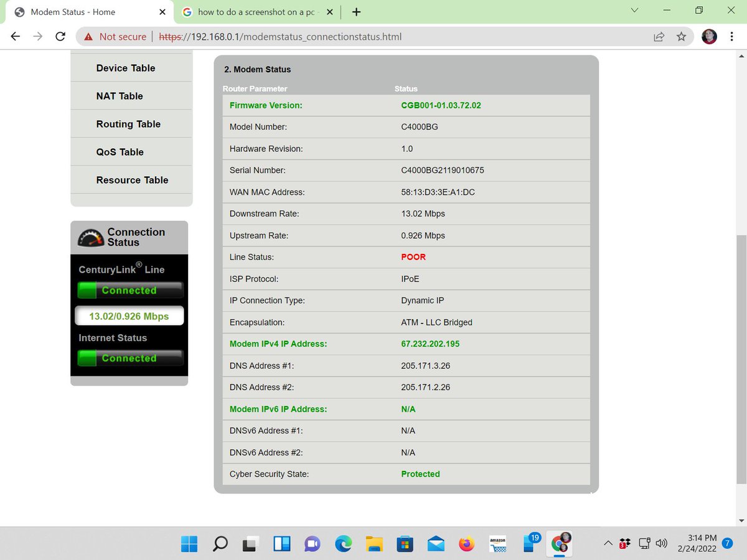Open Windows taskbar search
The height and width of the screenshot is (560, 747).
(x=220, y=544)
